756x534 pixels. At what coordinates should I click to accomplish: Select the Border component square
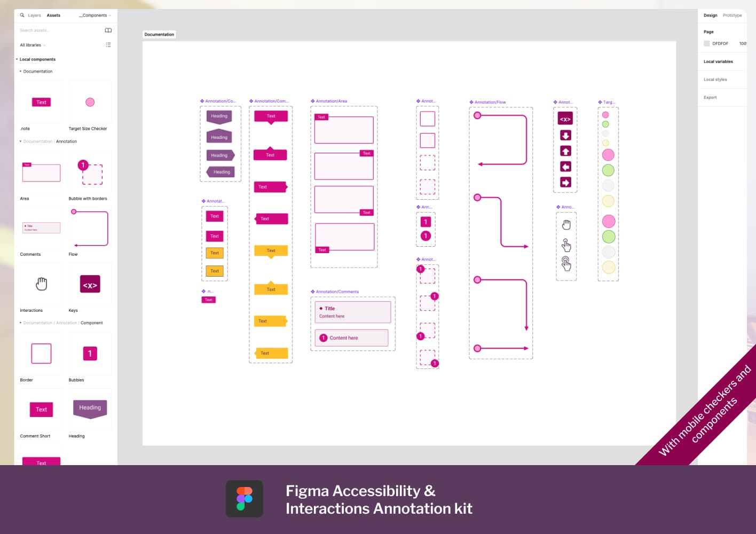[x=41, y=353]
